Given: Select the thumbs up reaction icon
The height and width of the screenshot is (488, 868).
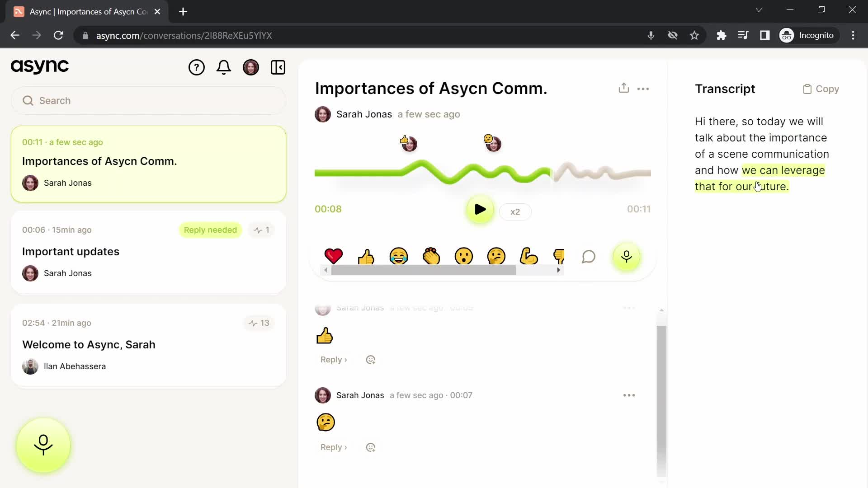Looking at the screenshot, I should coord(366,256).
